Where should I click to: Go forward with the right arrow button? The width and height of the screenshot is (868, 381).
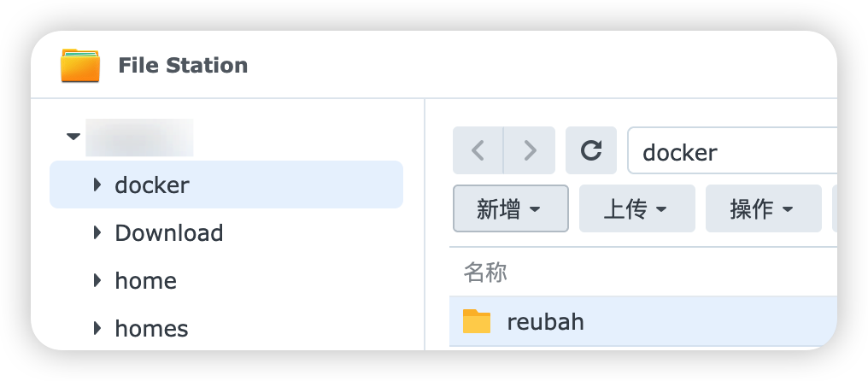click(x=530, y=151)
